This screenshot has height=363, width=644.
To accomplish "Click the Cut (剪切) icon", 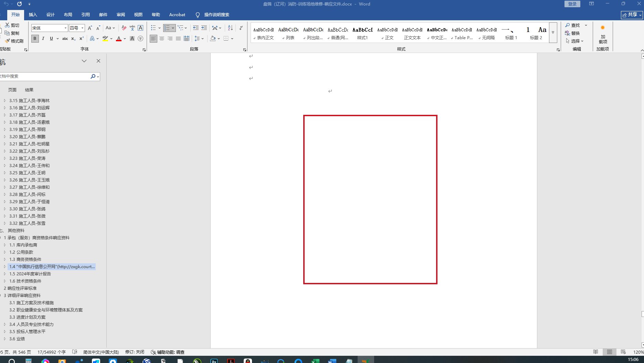I will 7,25.
